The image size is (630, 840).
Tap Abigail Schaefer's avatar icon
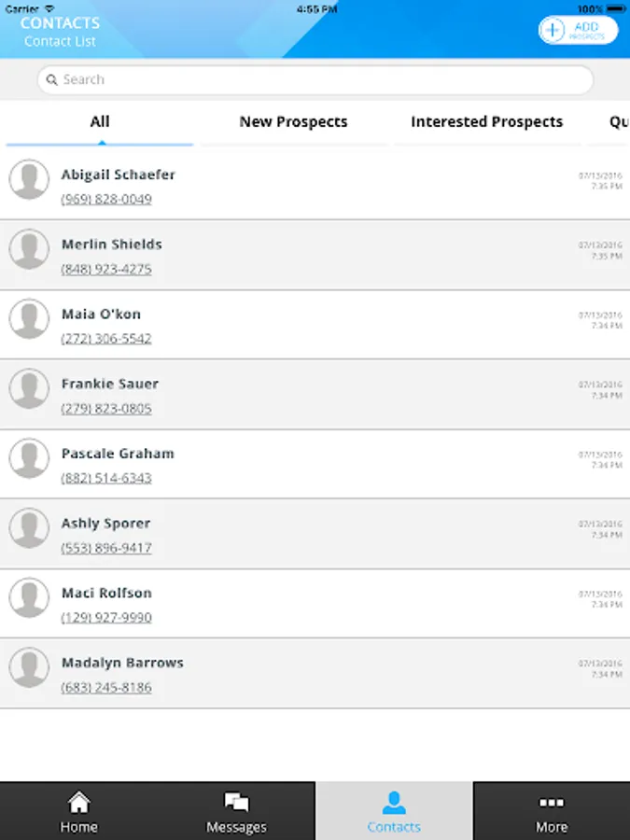click(29, 179)
